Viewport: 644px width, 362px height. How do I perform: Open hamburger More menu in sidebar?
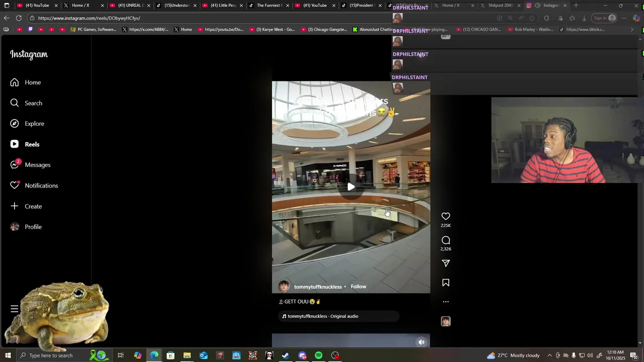[15, 309]
